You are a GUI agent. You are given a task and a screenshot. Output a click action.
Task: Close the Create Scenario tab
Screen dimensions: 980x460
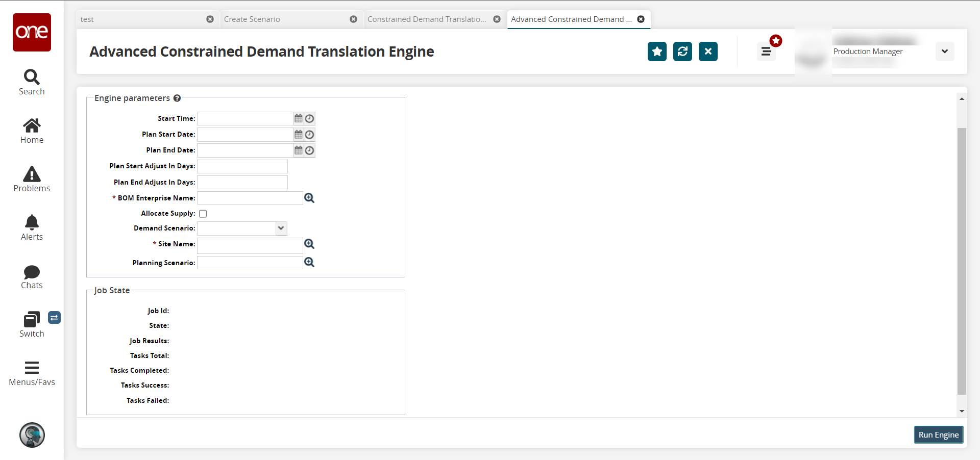[x=353, y=19]
